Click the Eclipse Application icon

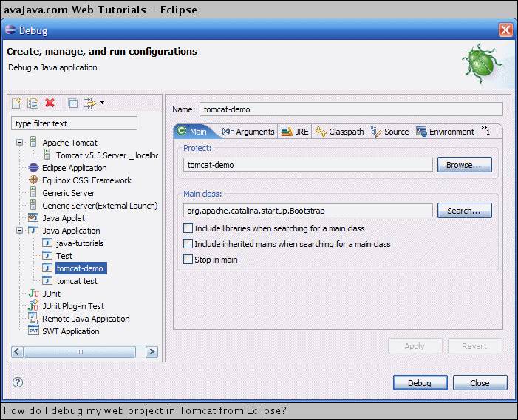click(33, 168)
